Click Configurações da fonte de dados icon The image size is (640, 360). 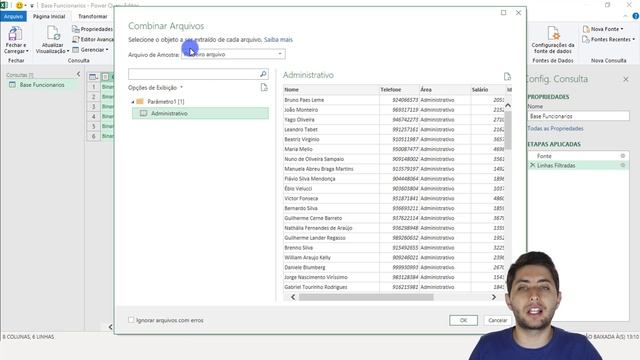(553, 33)
